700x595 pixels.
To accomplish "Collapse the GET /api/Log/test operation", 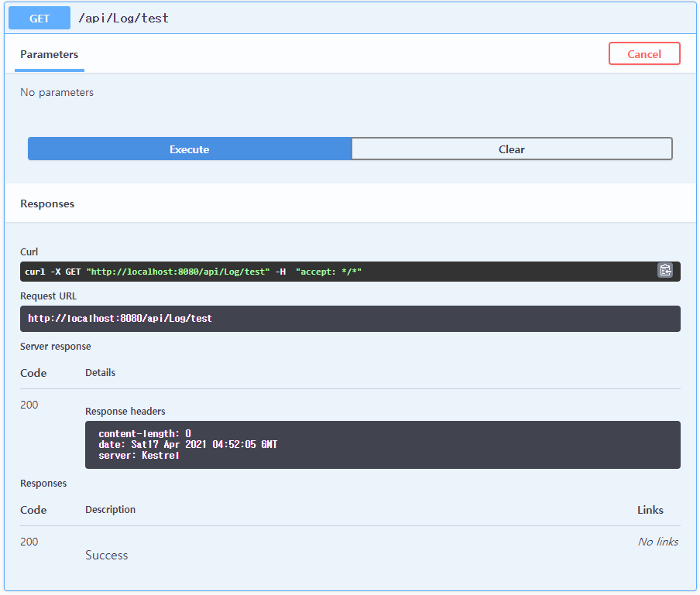I will point(350,18).
